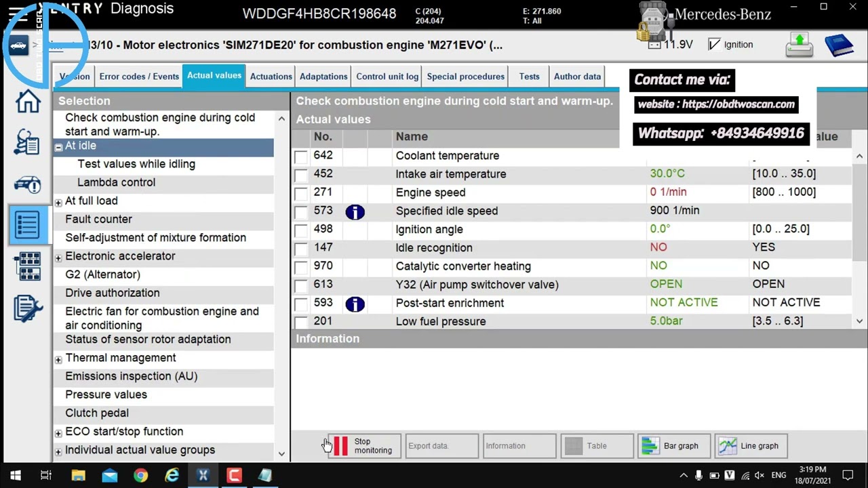Click actual values table scroll down arrow
Viewport: 868px width, 488px height.
pos(859,321)
